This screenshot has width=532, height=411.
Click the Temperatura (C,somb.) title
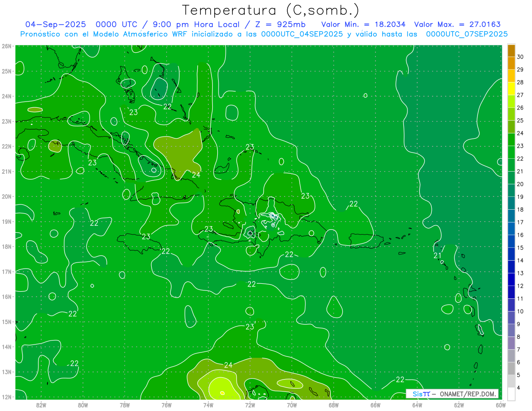[271, 10]
